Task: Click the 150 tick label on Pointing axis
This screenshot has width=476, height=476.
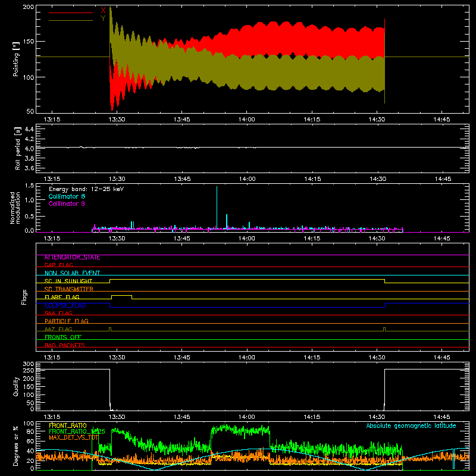Action: (29, 42)
